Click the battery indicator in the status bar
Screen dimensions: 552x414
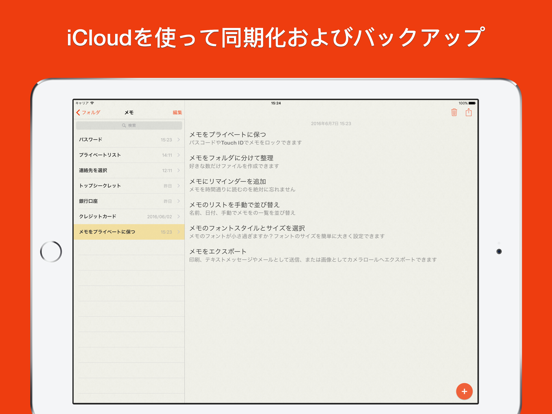pos(472,103)
